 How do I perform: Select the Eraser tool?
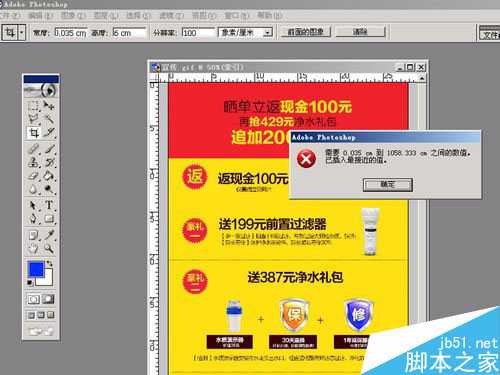pyautogui.click(x=33, y=176)
